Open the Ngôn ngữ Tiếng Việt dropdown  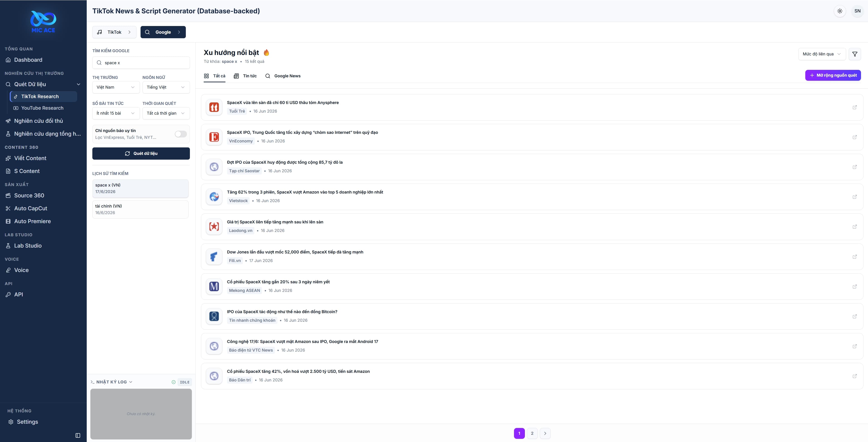click(166, 87)
